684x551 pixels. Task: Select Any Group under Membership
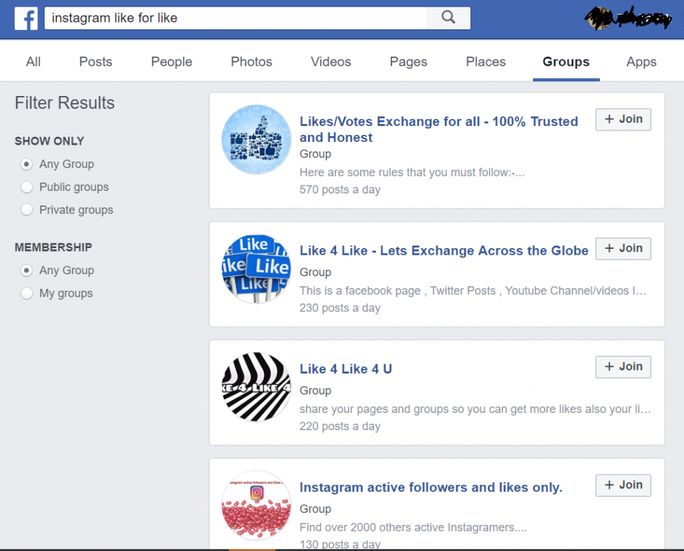27,270
